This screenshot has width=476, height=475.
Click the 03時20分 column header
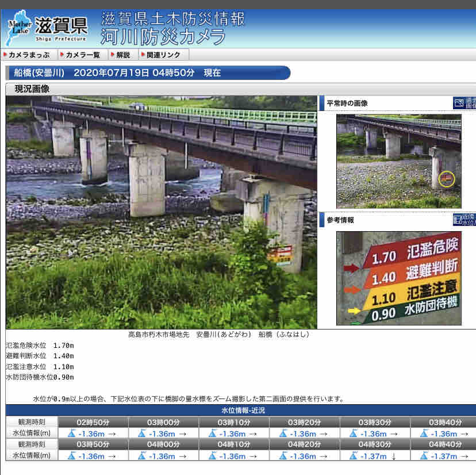[304, 422]
